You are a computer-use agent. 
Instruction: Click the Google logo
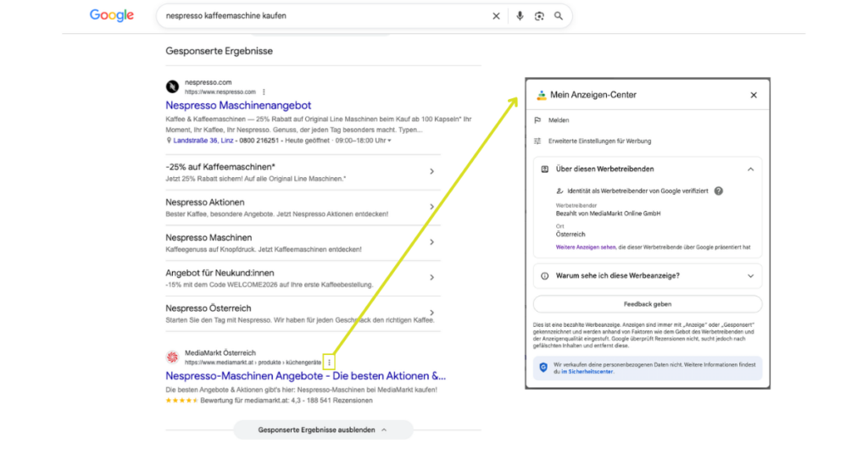coord(112,15)
